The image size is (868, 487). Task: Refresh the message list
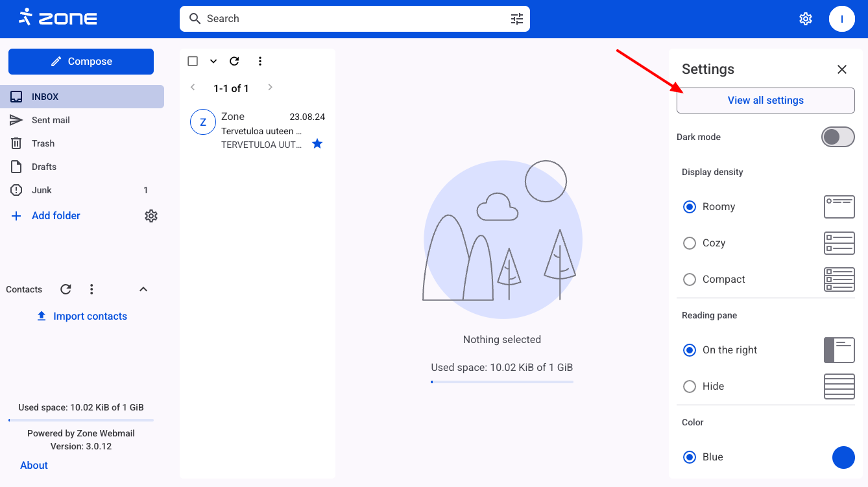click(x=234, y=61)
